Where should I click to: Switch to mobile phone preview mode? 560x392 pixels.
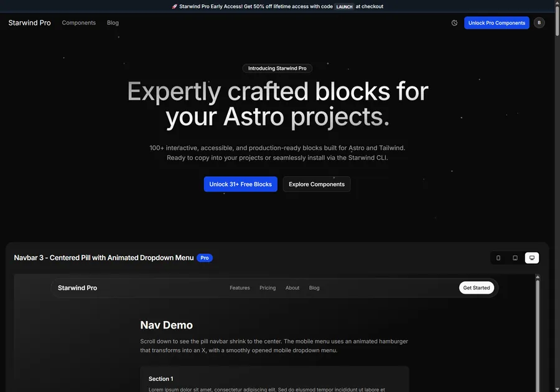coord(498,257)
